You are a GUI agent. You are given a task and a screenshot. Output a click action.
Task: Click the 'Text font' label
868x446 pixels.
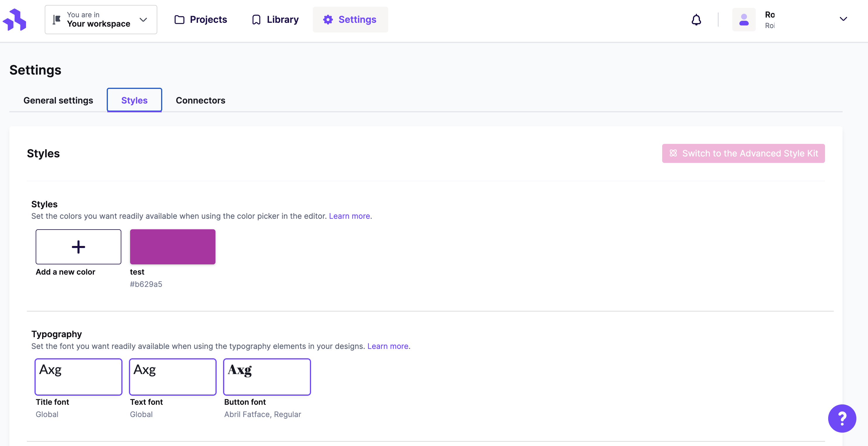coord(146,402)
